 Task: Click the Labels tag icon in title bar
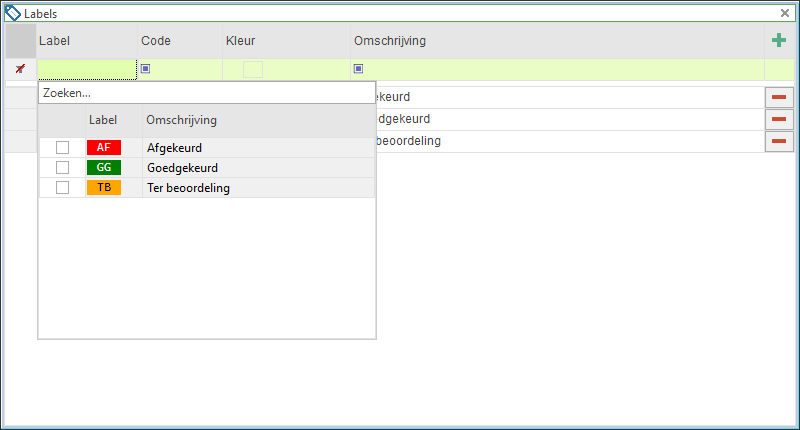pos(13,13)
